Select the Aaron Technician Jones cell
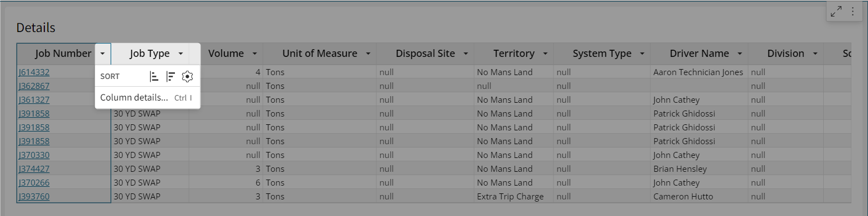 [699, 72]
